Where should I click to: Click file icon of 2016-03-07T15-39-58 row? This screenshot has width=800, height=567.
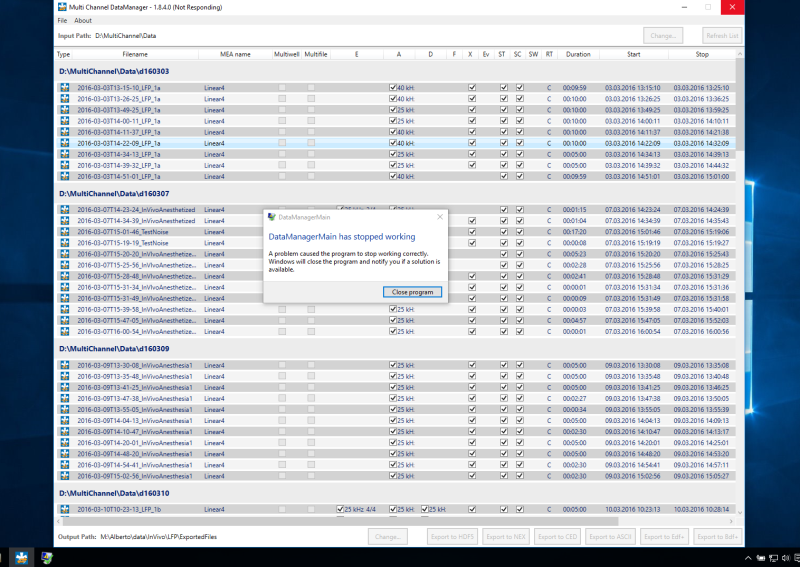coord(65,309)
